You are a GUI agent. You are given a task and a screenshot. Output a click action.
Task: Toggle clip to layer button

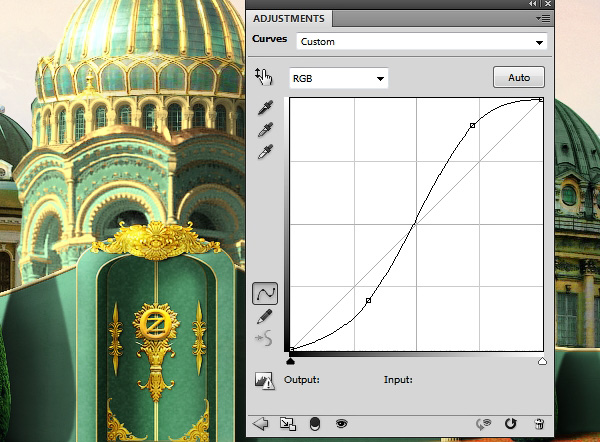(314, 424)
